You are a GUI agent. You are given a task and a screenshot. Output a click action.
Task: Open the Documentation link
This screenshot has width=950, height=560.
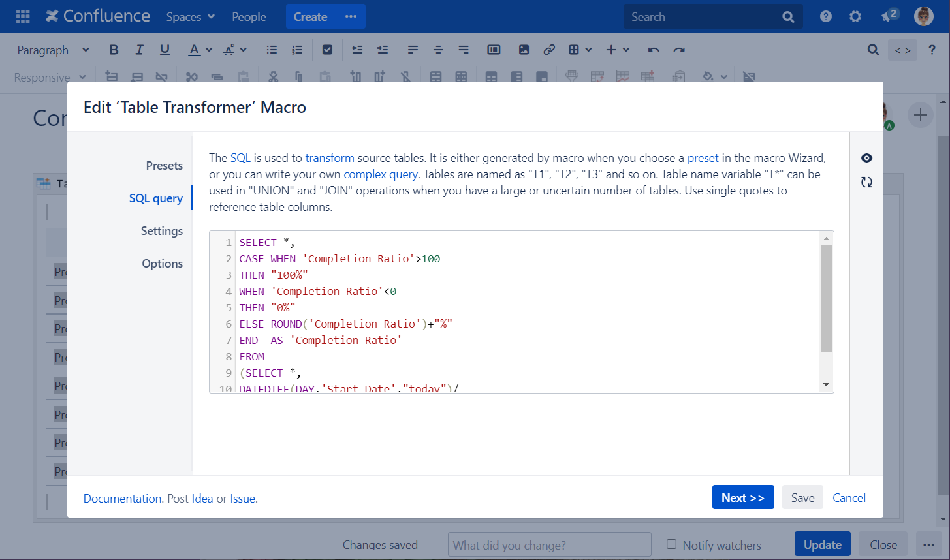pos(122,499)
